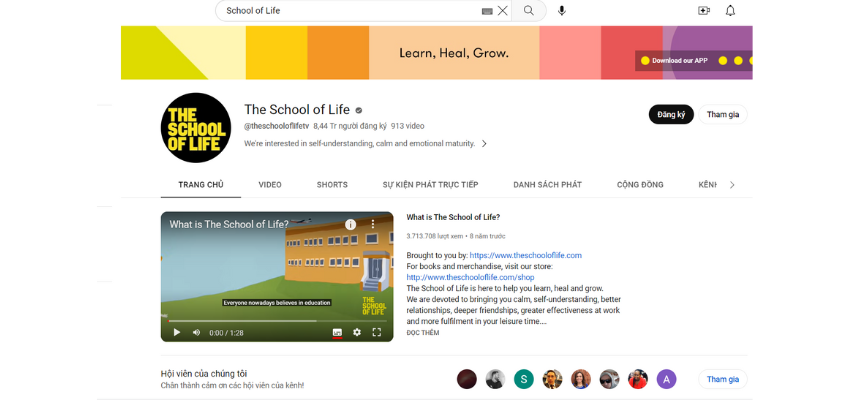This screenshot has width=850, height=400.
Task: Click the Tham gia button beside Đăng ký
Action: tap(723, 114)
